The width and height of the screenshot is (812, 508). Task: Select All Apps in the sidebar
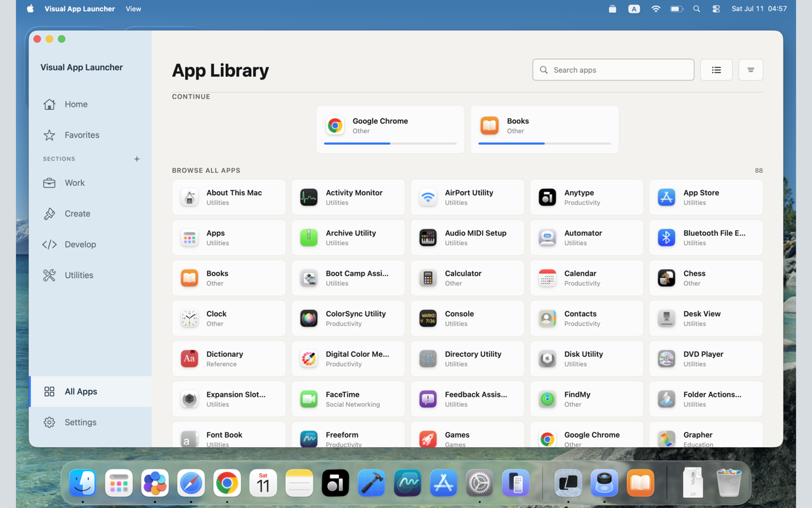pyautogui.click(x=90, y=392)
